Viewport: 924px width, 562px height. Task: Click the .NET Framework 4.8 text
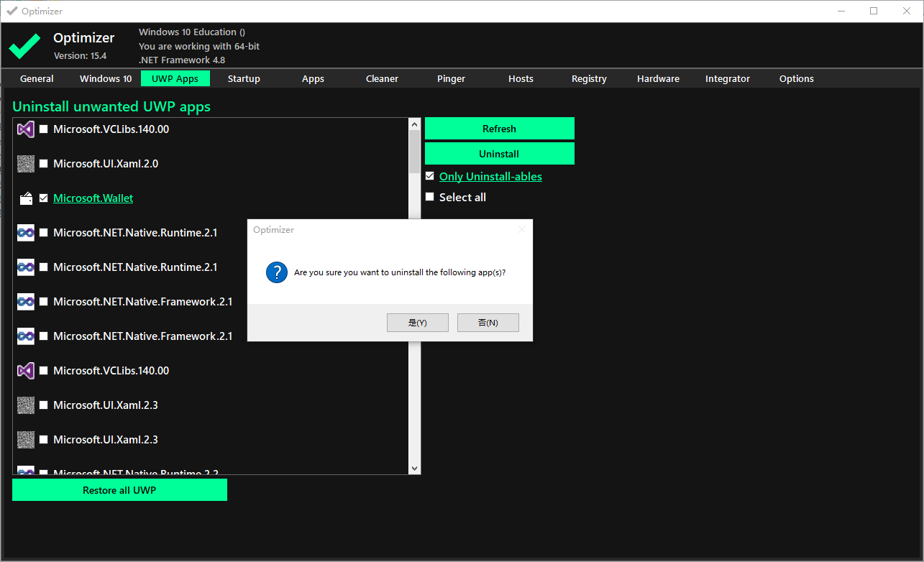[x=182, y=60]
